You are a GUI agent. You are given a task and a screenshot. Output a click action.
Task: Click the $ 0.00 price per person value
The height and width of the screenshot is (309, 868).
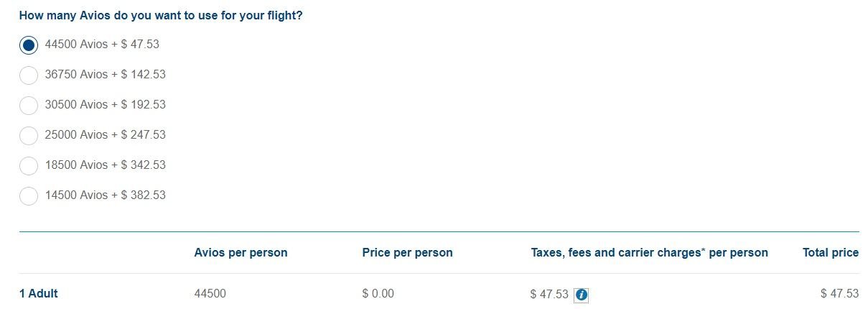378,293
